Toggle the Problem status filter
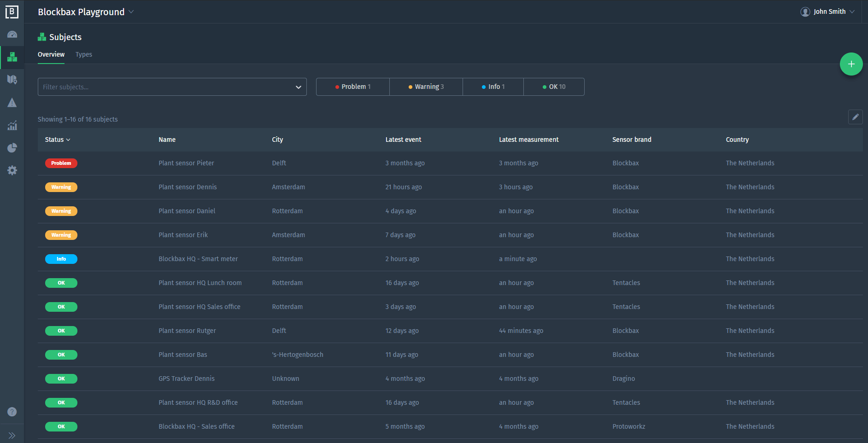 352,87
